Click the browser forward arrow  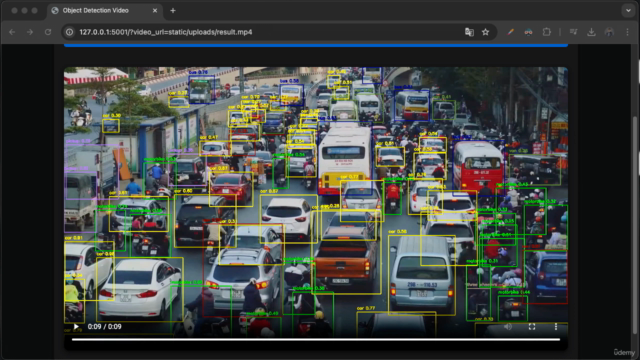pos(30,32)
